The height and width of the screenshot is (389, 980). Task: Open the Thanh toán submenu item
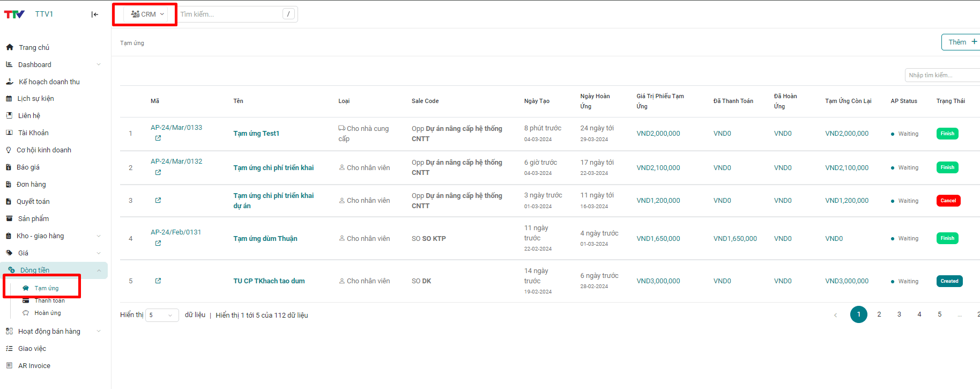pyautogui.click(x=49, y=300)
